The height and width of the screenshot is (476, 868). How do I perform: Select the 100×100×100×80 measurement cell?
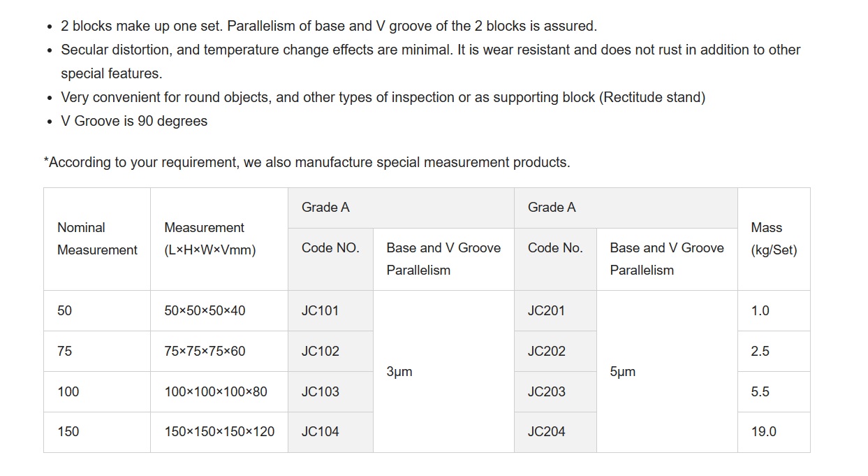pyautogui.click(x=219, y=392)
